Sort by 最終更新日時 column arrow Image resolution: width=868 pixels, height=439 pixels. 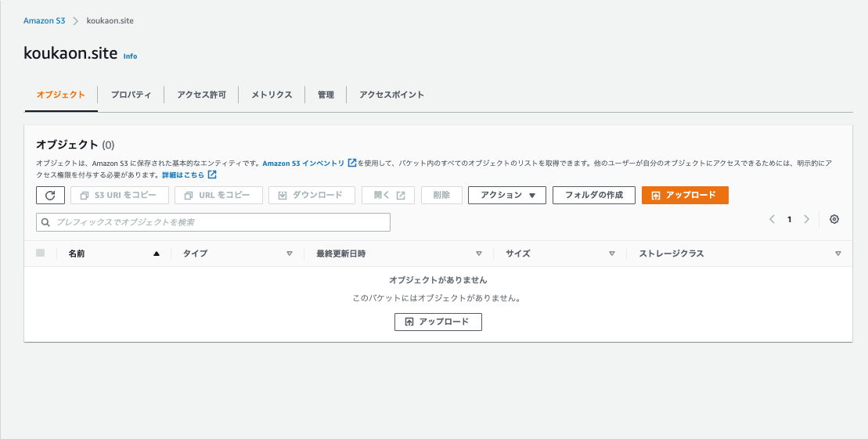tap(479, 254)
